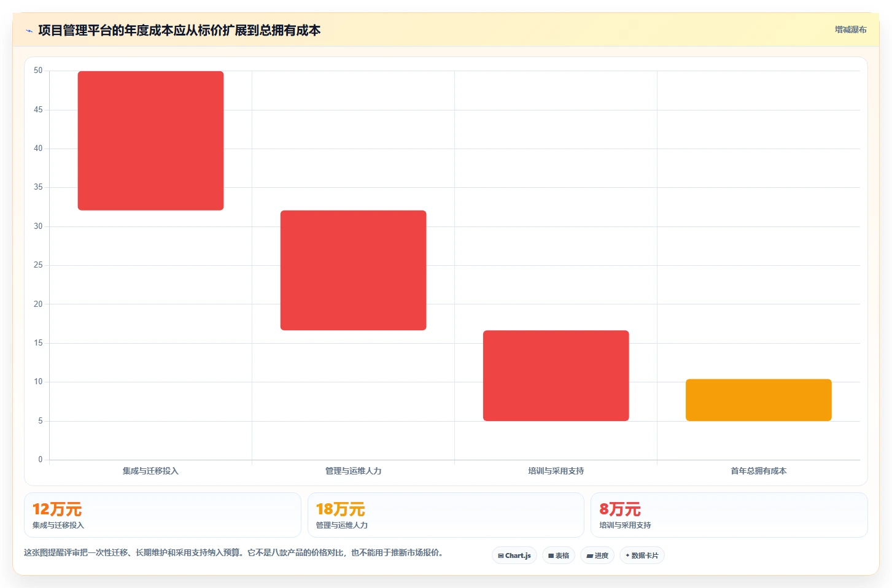This screenshot has height=588, width=892.
Task: Click the icon beside the chart title
Action: (x=29, y=31)
